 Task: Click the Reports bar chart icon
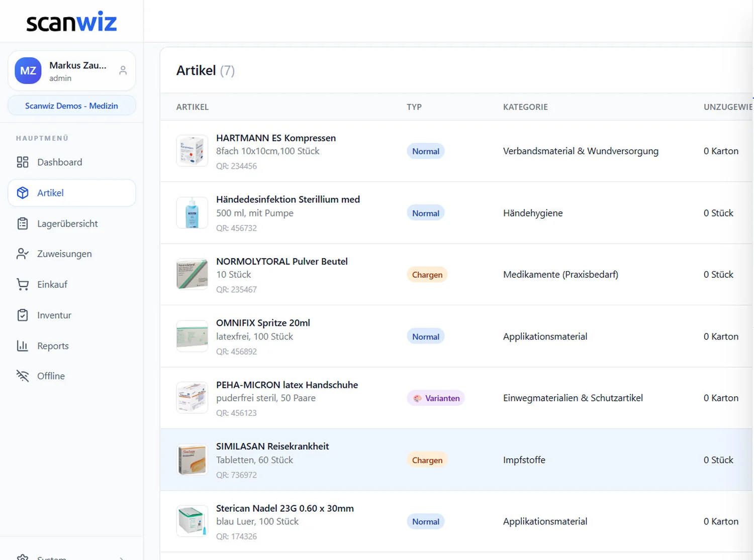tap(23, 346)
